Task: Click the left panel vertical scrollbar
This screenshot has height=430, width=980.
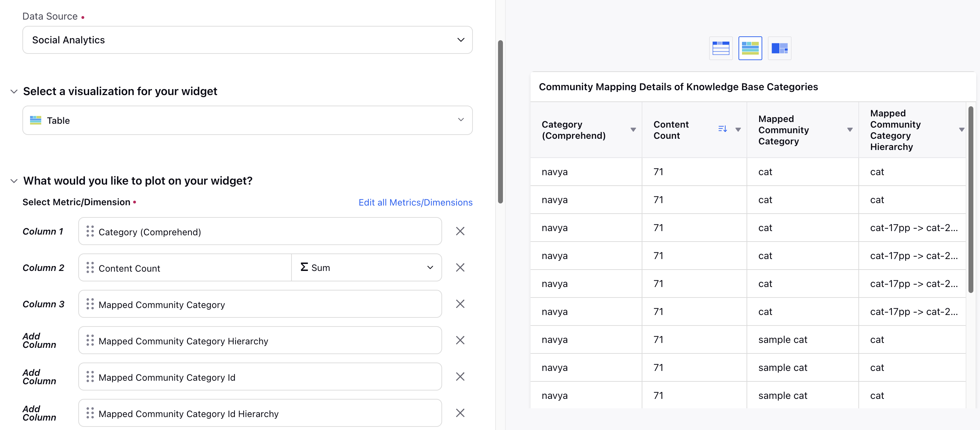Action: tap(500, 122)
